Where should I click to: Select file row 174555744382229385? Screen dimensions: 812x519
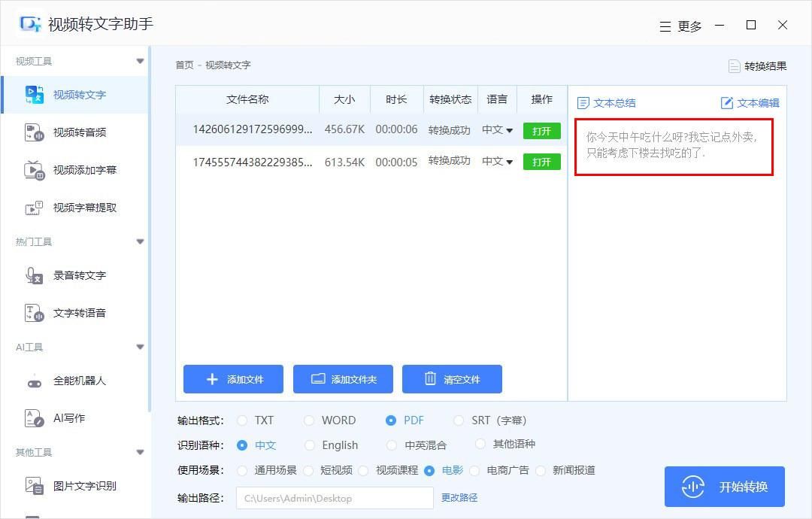pos(371,162)
